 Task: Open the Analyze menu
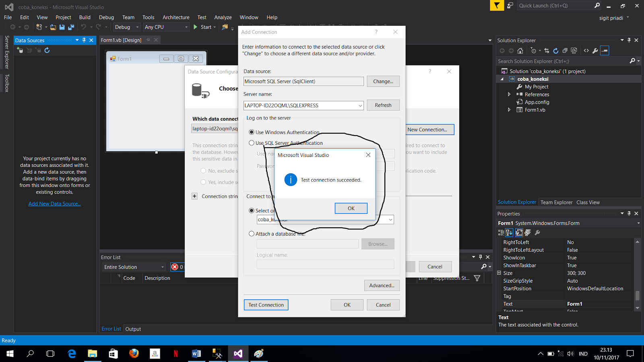coord(223,17)
